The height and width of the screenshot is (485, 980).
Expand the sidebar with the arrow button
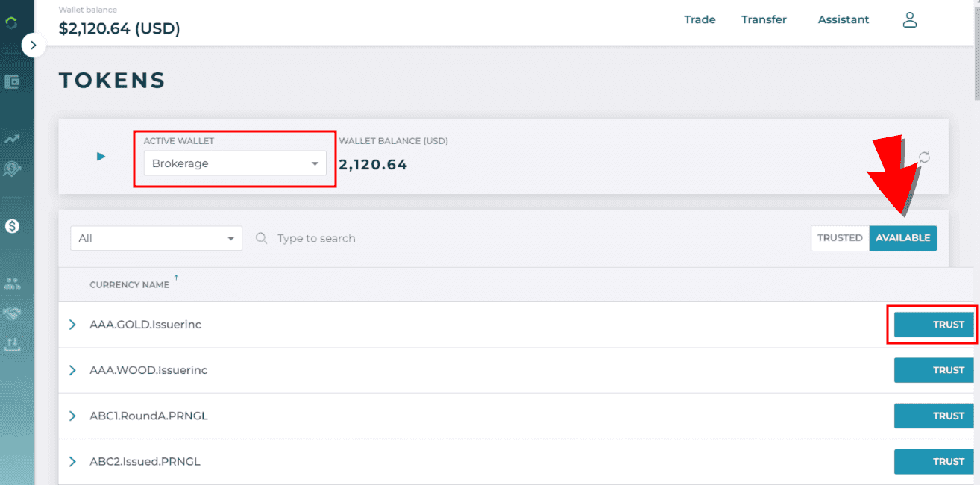[x=33, y=46]
